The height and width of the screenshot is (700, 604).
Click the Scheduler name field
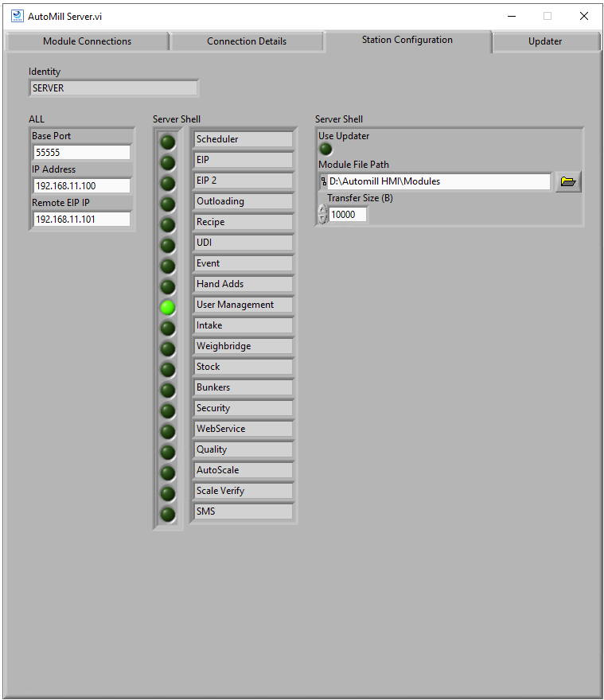click(244, 139)
